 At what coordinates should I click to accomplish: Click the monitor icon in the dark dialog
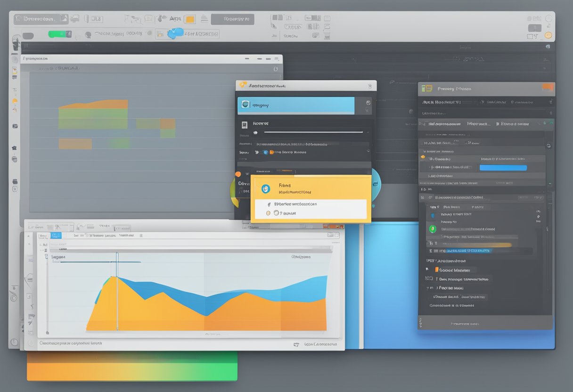click(244, 125)
